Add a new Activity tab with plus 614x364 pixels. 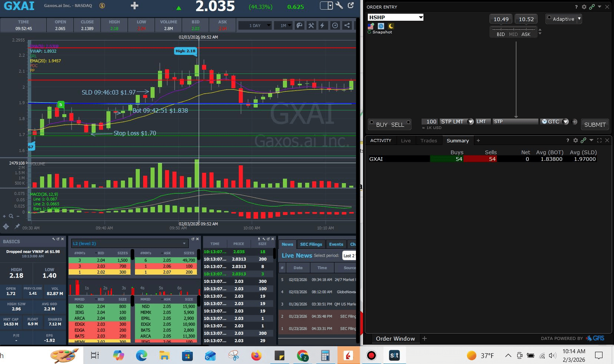(478, 140)
